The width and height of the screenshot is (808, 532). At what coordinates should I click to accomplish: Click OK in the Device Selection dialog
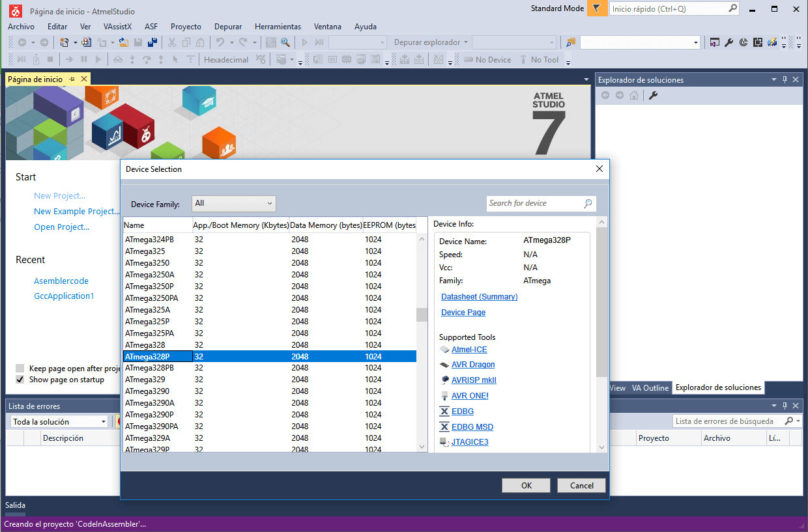(x=527, y=485)
